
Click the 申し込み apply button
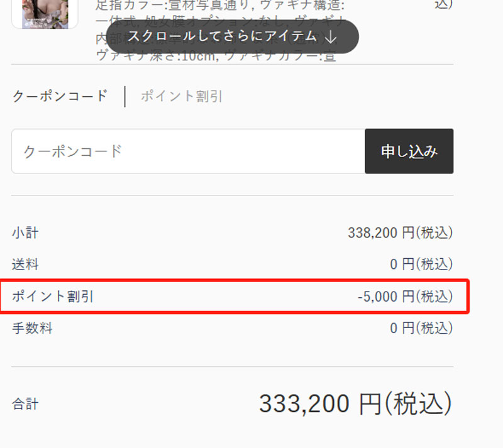coord(409,151)
